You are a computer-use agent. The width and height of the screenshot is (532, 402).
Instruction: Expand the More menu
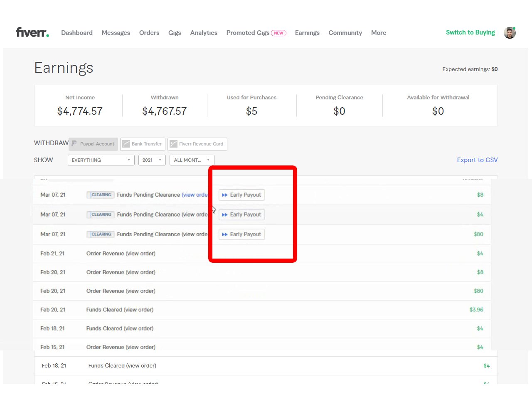[x=379, y=33]
